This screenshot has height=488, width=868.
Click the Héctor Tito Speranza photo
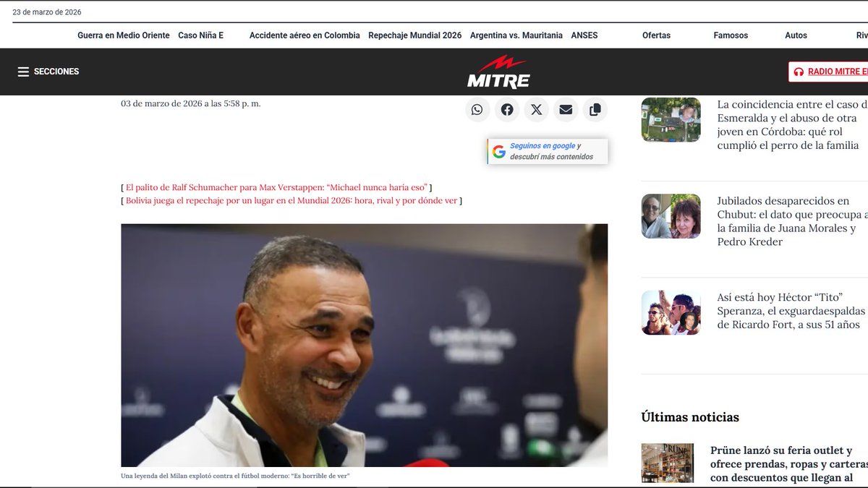pyautogui.click(x=671, y=312)
